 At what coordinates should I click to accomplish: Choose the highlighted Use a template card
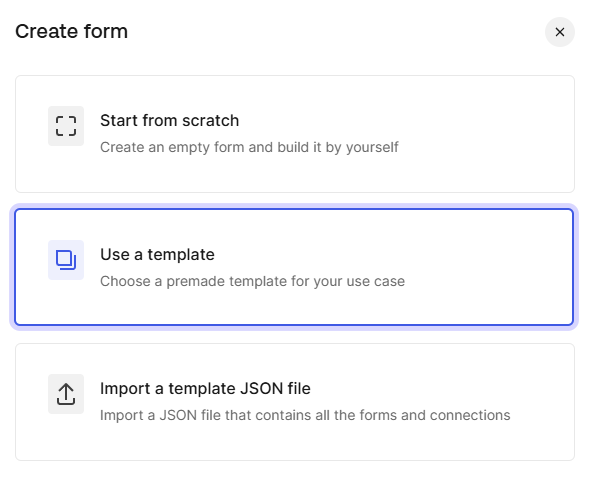294,267
